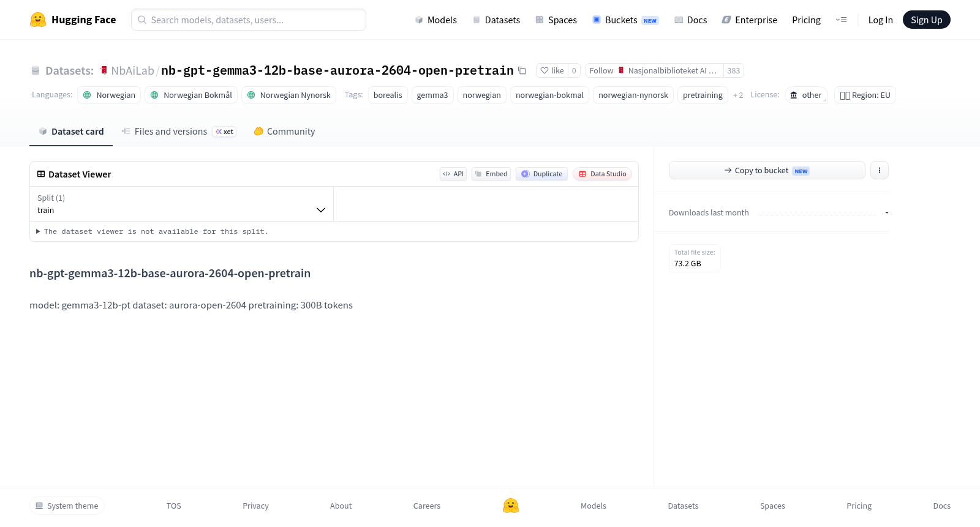Click the Duplicate button

tap(541, 174)
